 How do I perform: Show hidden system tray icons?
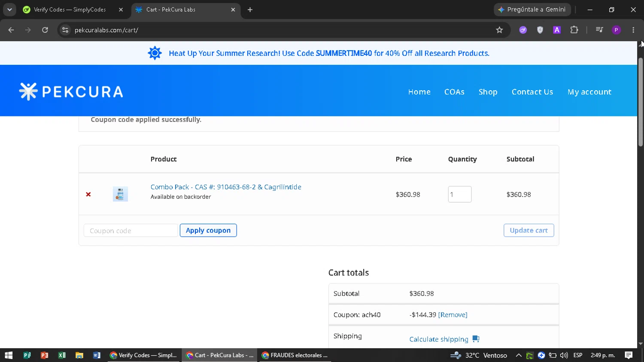coord(519,355)
